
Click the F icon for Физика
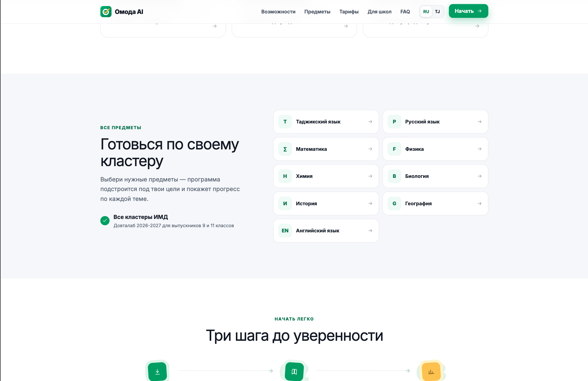point(394,149)
